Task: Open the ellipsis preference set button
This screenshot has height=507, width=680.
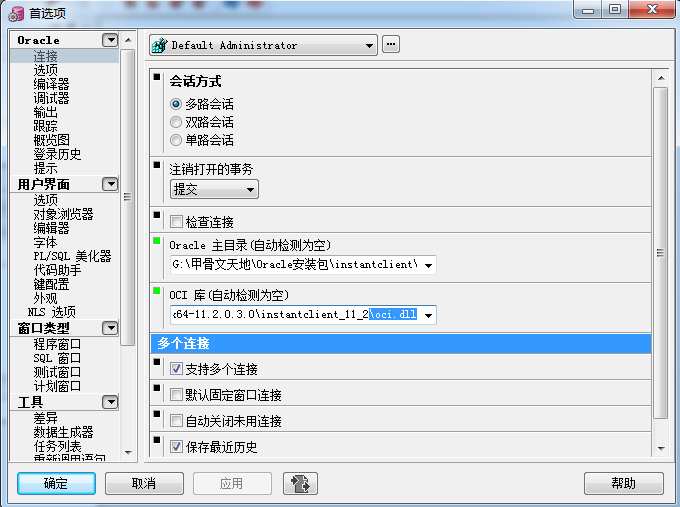Action: 391,44
